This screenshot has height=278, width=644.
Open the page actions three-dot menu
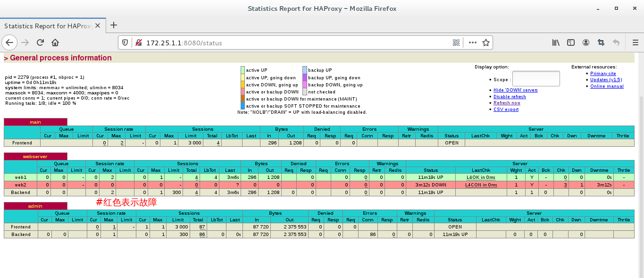pos(473,42)
